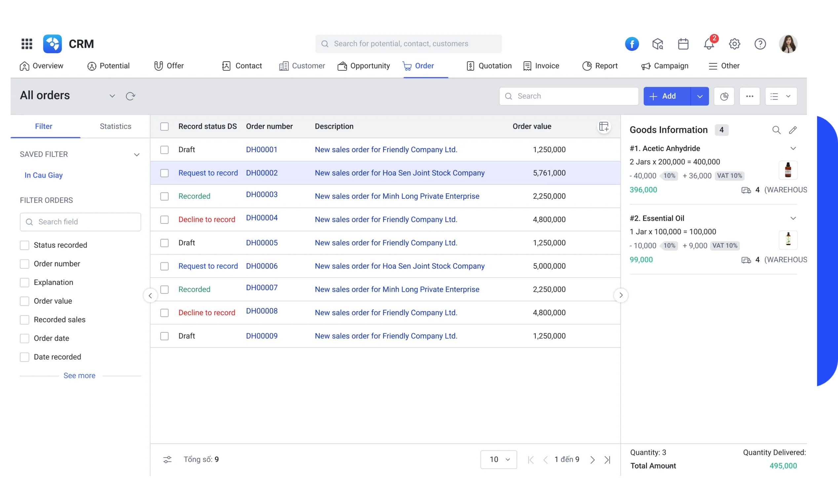Screen dimensions: 838x504
Task: Select all orders with the header checkbox
Action: tap(165, 126)
